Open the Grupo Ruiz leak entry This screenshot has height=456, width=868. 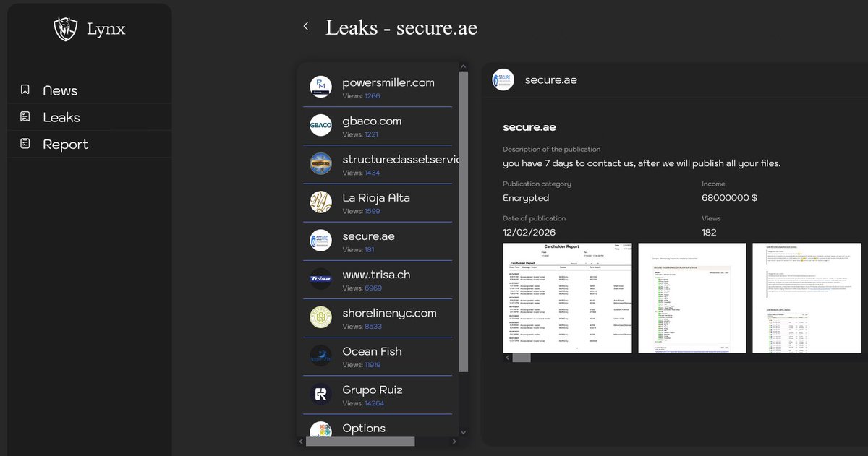pos(378,394)
